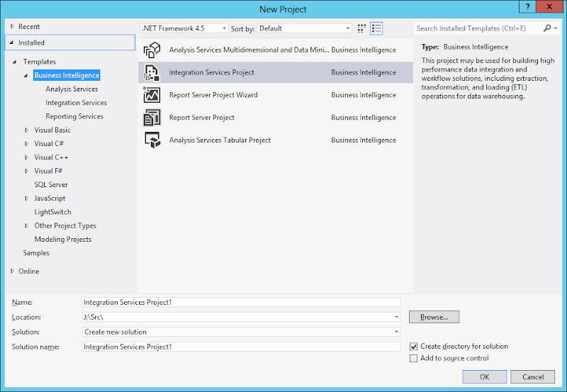
Task: Click the Integration Services Project template icon
Action: tap(152, 72)
